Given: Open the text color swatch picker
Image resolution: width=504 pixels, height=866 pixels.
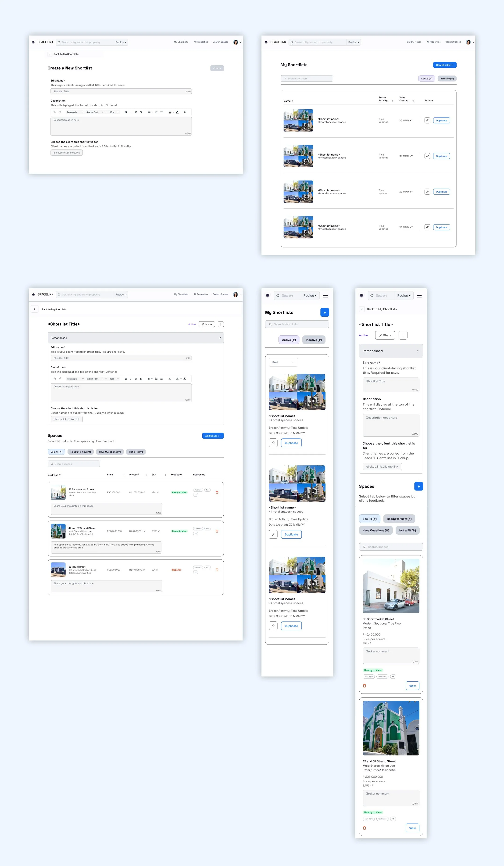Looking at the screenshot, I should pos(170,112).
